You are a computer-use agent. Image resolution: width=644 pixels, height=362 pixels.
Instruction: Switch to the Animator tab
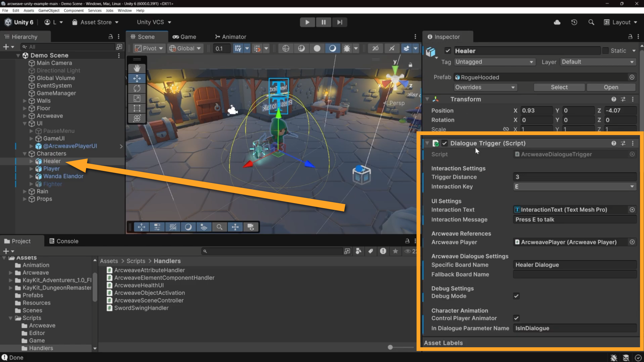[231, 37]
